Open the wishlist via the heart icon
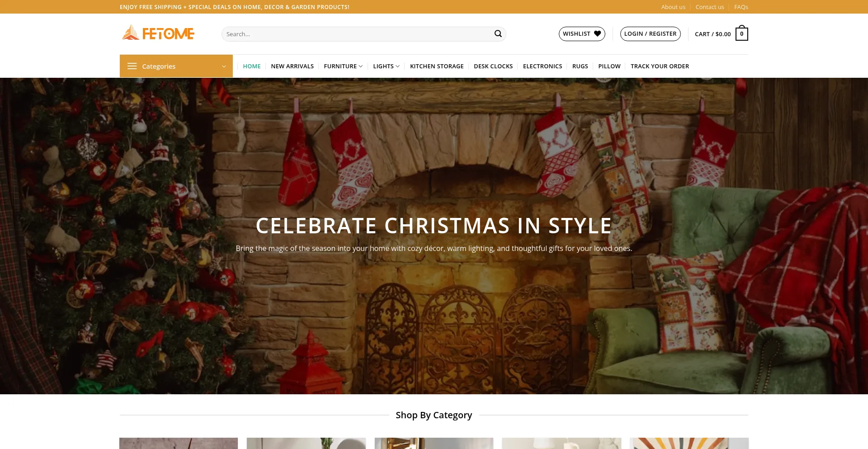The image size is (868, 449). click(x=598, y=33)
